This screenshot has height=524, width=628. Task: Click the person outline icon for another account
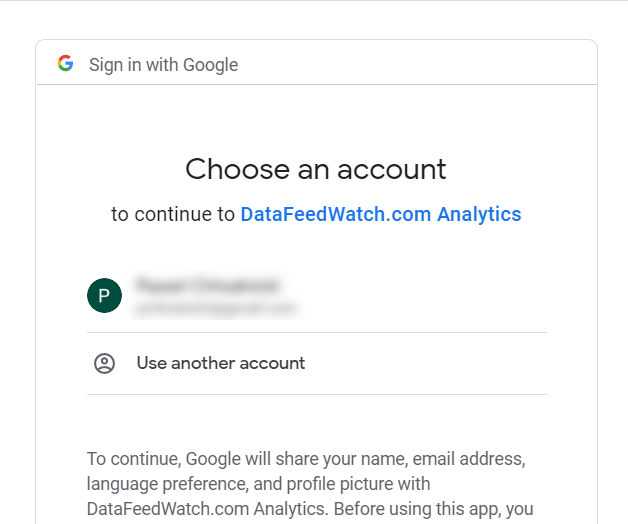(x=105, y=363)
